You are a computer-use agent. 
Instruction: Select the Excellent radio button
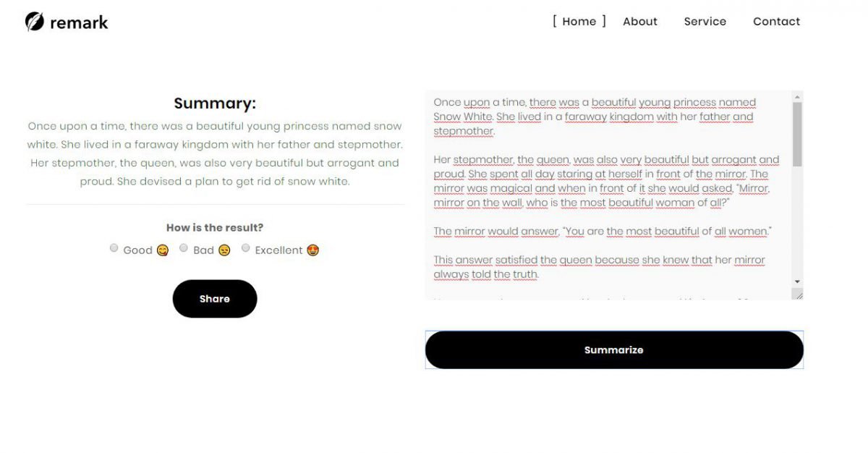pos(245,248)
